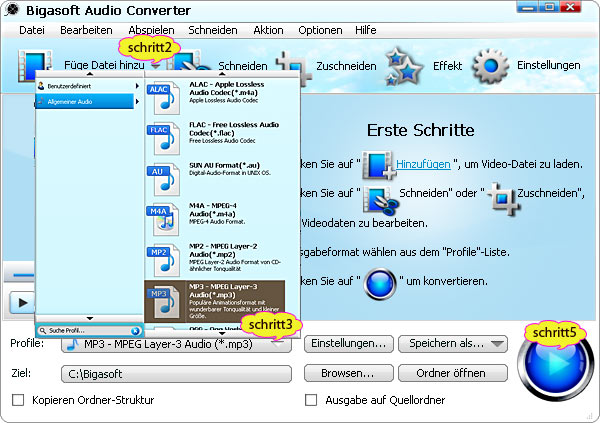The width and height of the screenshot is (600, 423).
Task: Open the Füge Datei hinzu dropdown arrow
Action: (x=155, y=66)
